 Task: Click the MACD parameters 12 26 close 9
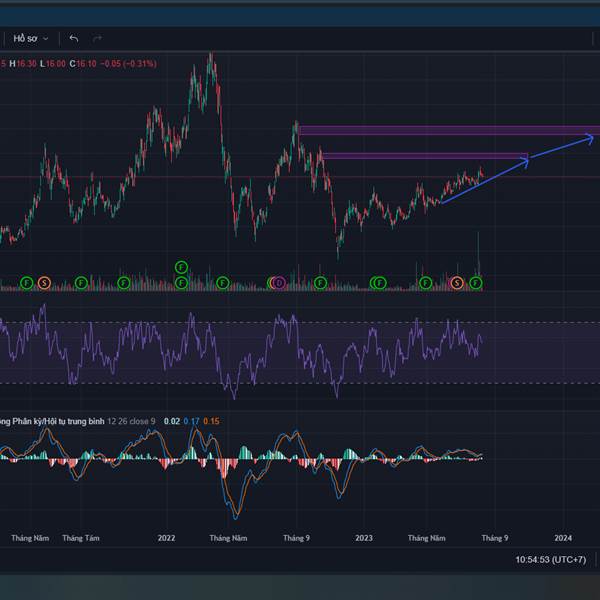(132, 421)
